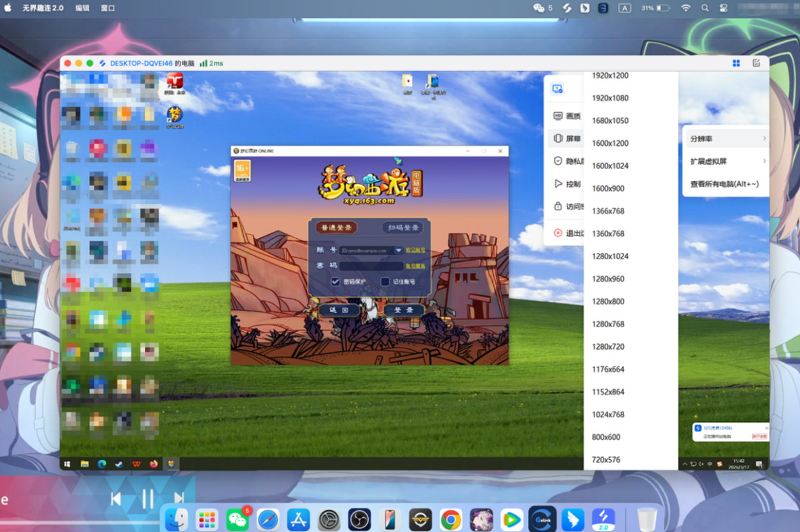Click the note edit icon in title bar
Screen dimensions: 800x532
click(x=756, y=63)
